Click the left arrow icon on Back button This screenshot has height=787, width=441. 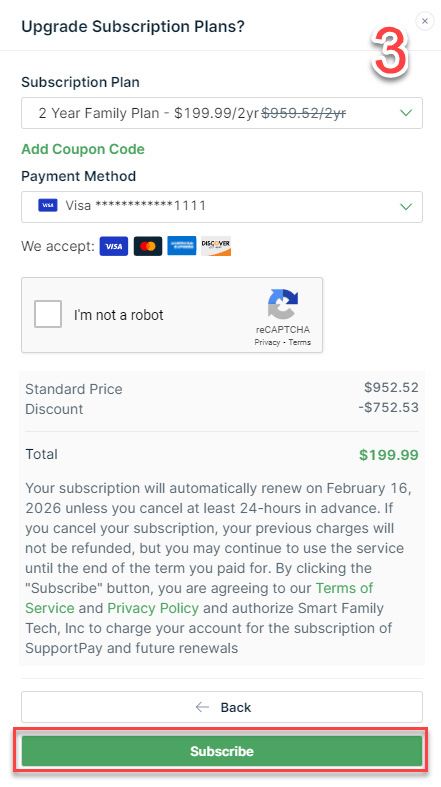tap(202, 707)
